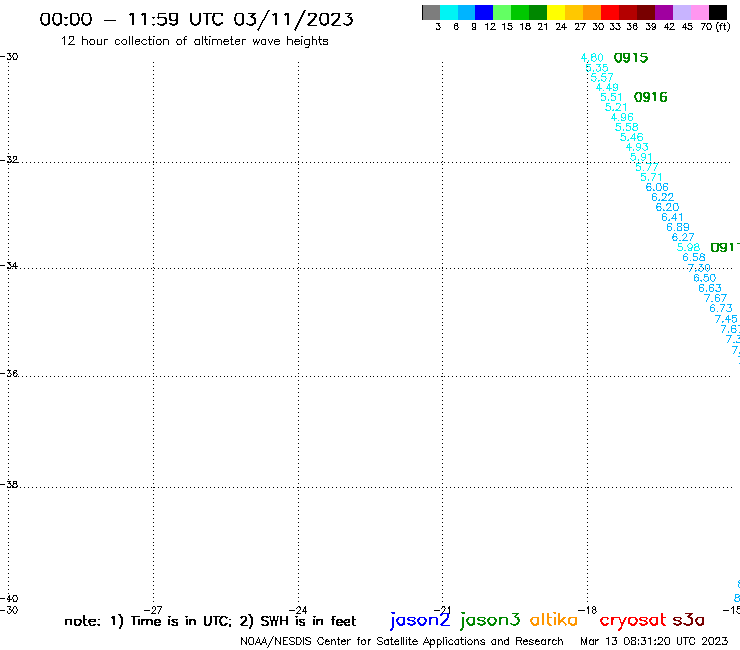Click the wave height value 5.46

(631, 137)
